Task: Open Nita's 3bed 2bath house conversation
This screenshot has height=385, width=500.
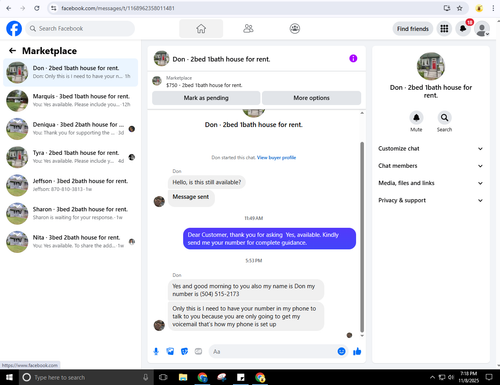Action: click(x=70, y=242)
